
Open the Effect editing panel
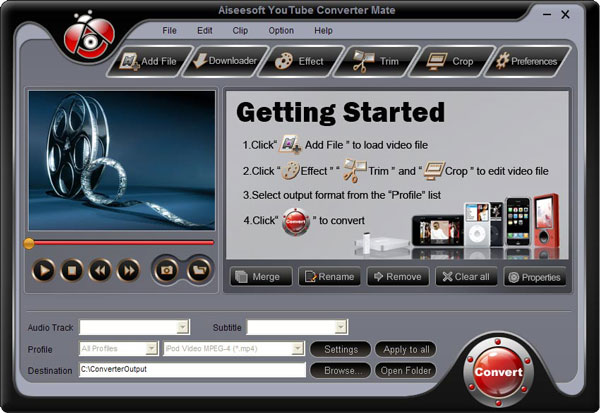pos(299,62)
